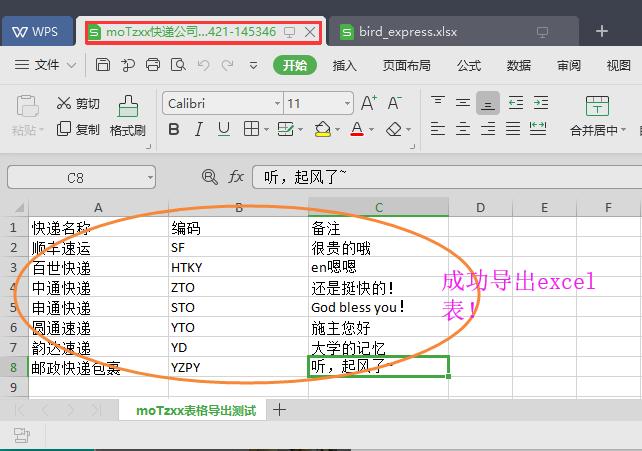The image size is (642, 451).
Task: Click the status bar macro icon
Action: tap(22, 435)
